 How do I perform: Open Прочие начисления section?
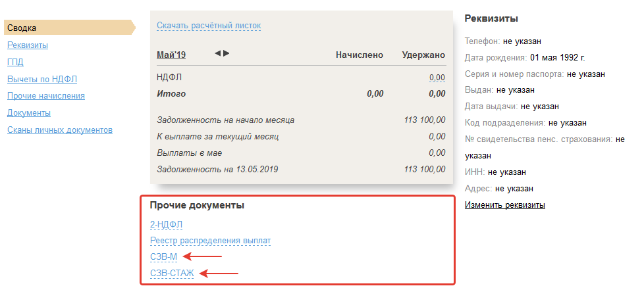click(x=45, y=96)
